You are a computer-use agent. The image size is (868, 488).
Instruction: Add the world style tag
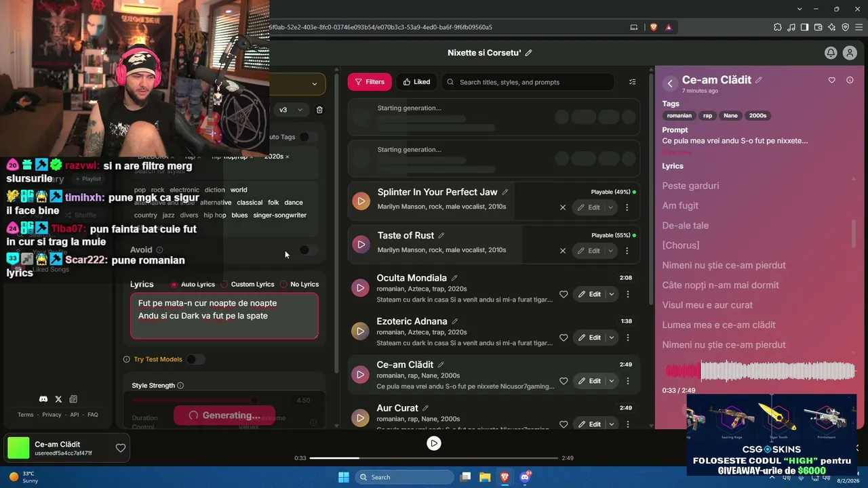pos(239,190)
